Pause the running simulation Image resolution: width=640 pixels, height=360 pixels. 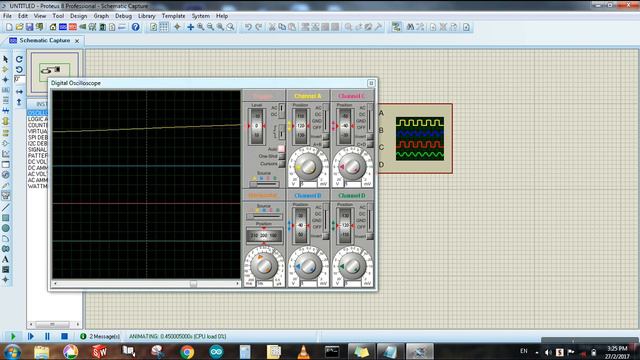point(47,336)
